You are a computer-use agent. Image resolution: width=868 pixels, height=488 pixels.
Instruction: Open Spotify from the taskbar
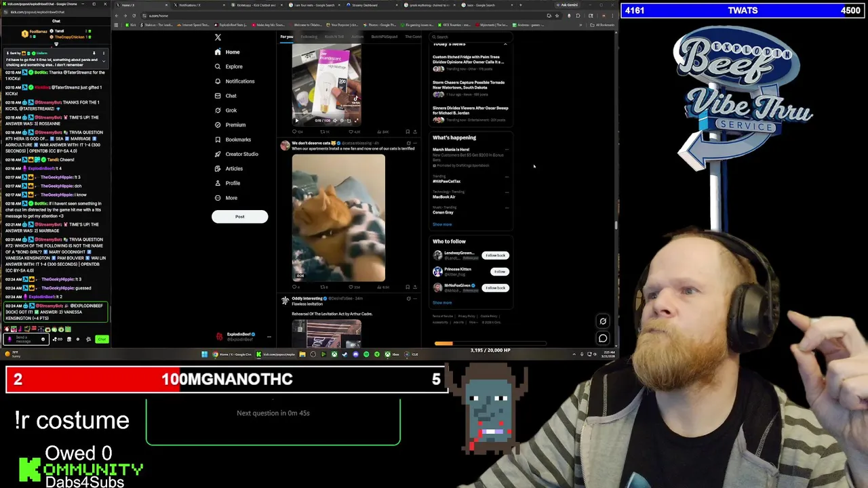tap(366, 354)
